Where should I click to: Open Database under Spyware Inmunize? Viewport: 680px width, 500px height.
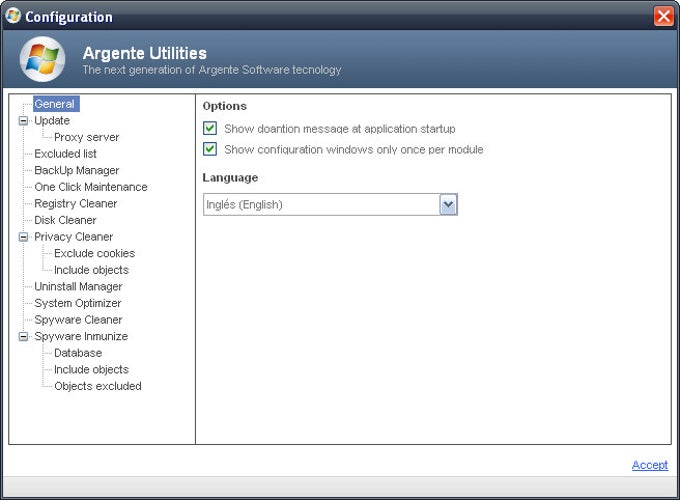[x=78, y=353]
